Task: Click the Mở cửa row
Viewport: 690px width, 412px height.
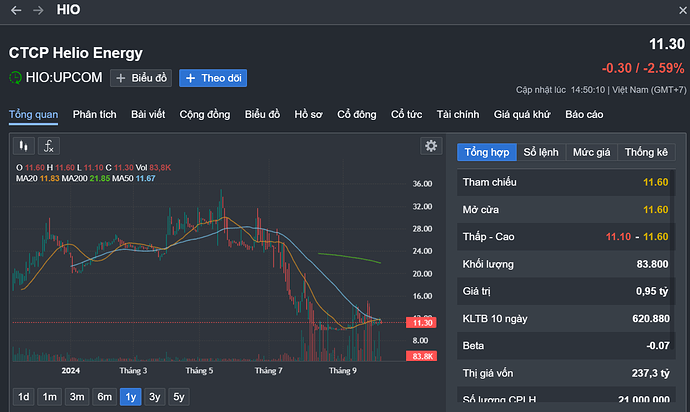Action: coord(565,210)
